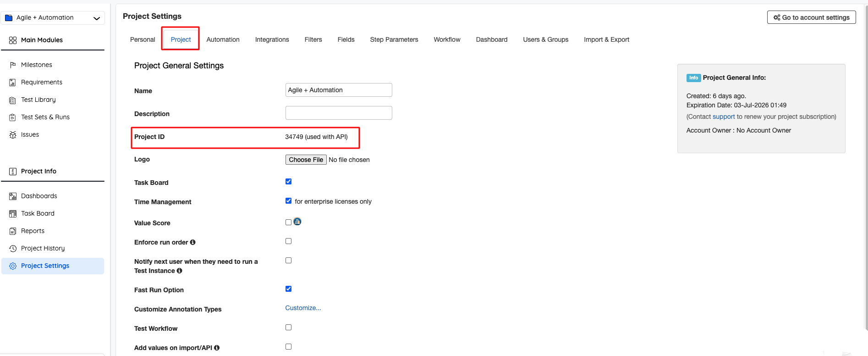Click the support link
Screen dimensions: 868x356
pos(724,117)
